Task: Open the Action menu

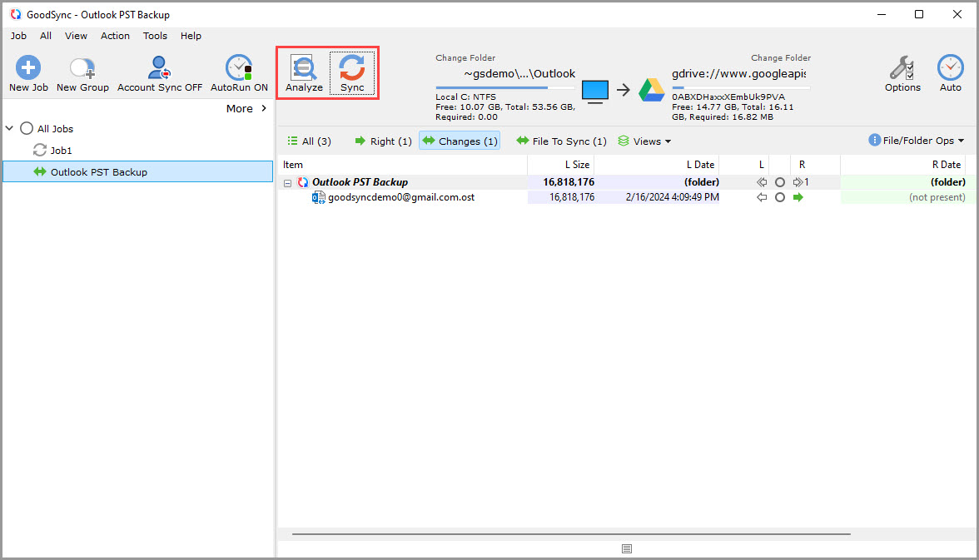Action: tap(115, 36)
